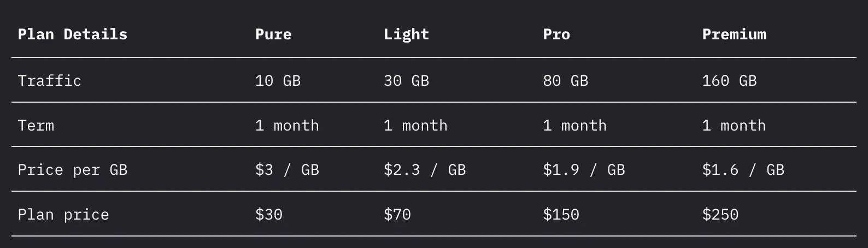The width and height of the screenshot is (868, 248).
Task: Click the 1 month term under Pure
Action: point(287,126)
